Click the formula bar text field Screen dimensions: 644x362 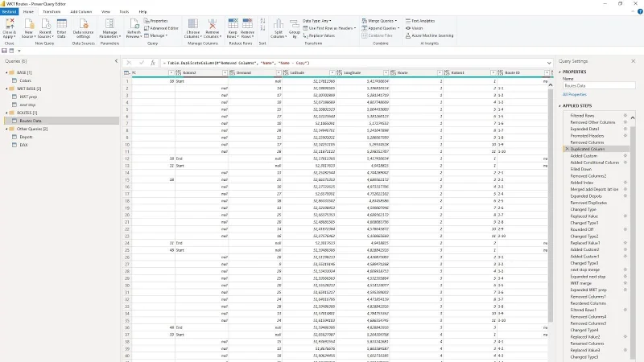click(x=353, y=63)
